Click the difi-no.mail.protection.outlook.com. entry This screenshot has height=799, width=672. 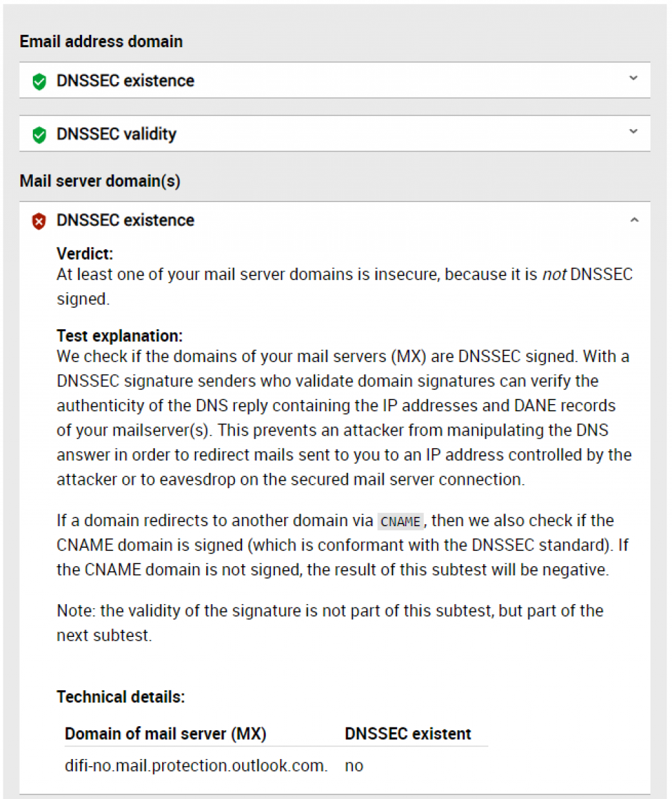(196, 766)
